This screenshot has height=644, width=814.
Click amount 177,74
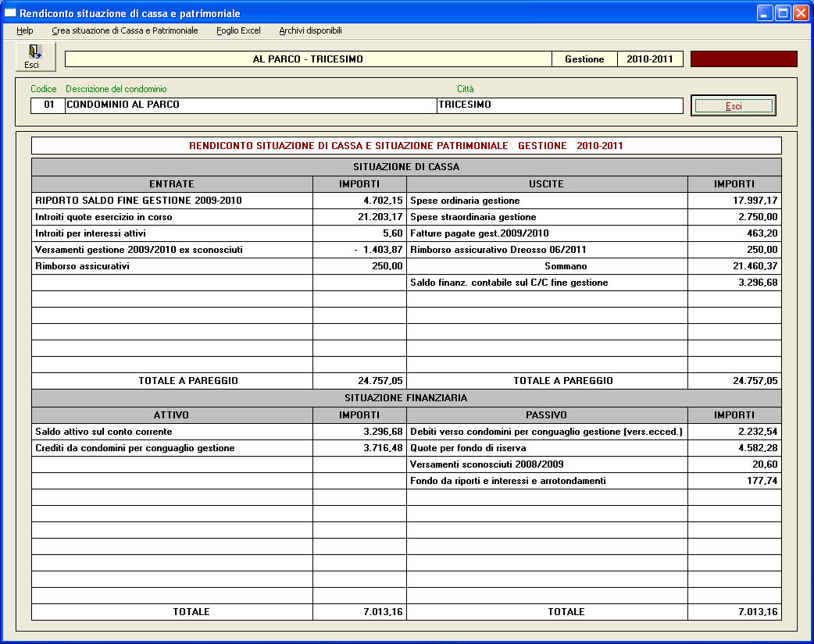pos(734,481)
